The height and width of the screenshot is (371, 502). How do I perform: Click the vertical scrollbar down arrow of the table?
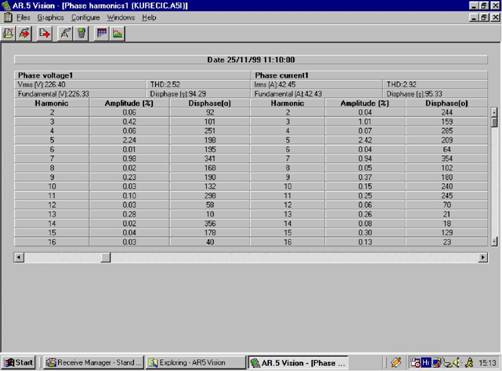click(495, 241)
